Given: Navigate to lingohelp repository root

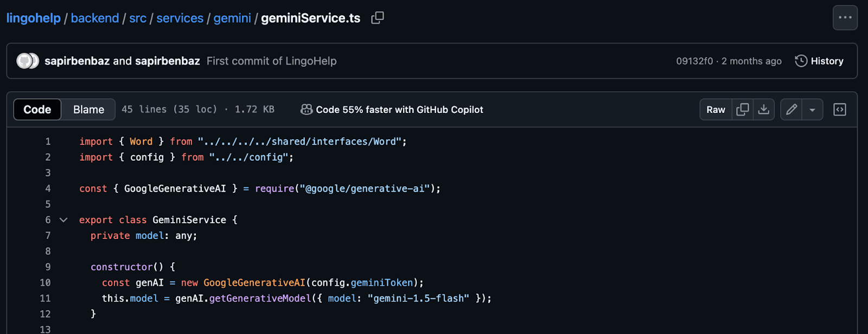Looking at the screenshot, I should pos(34,18).
